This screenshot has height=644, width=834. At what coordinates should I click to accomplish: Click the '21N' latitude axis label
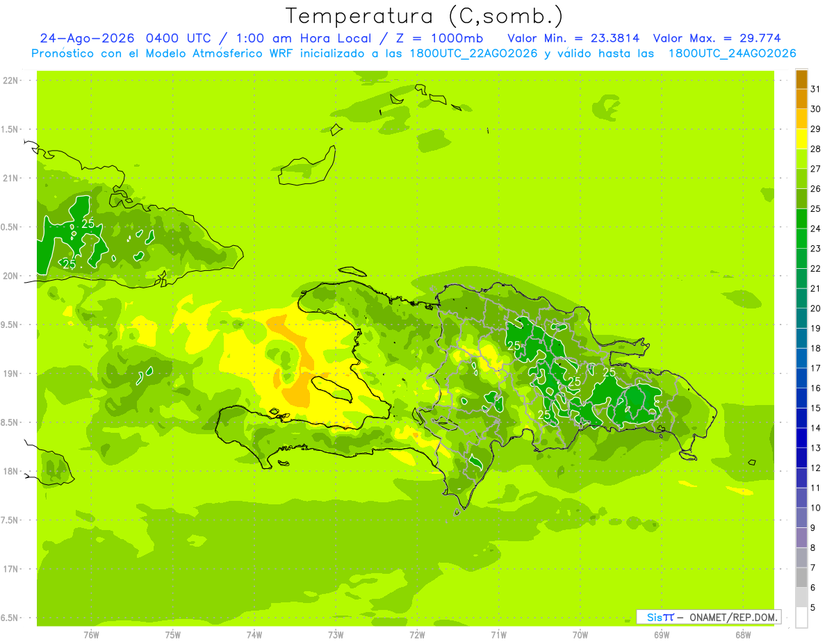tap(11, 178)
